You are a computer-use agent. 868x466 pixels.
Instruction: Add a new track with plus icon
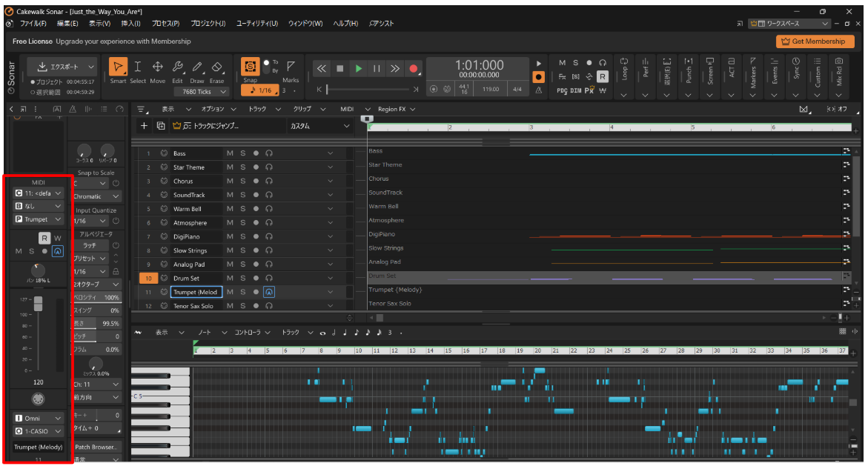tap(144, 126)
